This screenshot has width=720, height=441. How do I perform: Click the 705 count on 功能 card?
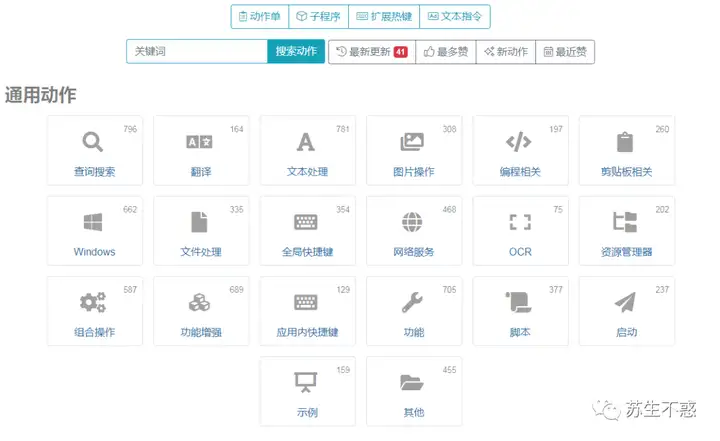[450, 289]
